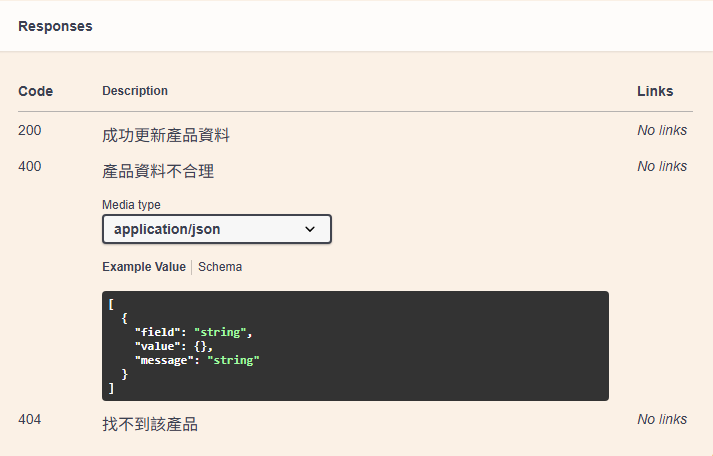This screenshot has height=456, width=713.
Task: Click the chevron arrow in media type selector
Action: click(x=310, y=229)
